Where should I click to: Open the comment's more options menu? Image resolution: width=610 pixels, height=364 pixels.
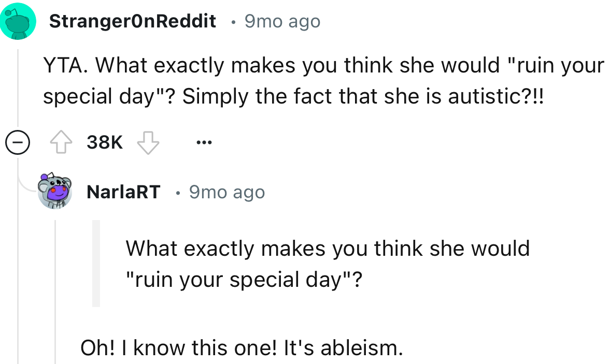pos(204,142)
